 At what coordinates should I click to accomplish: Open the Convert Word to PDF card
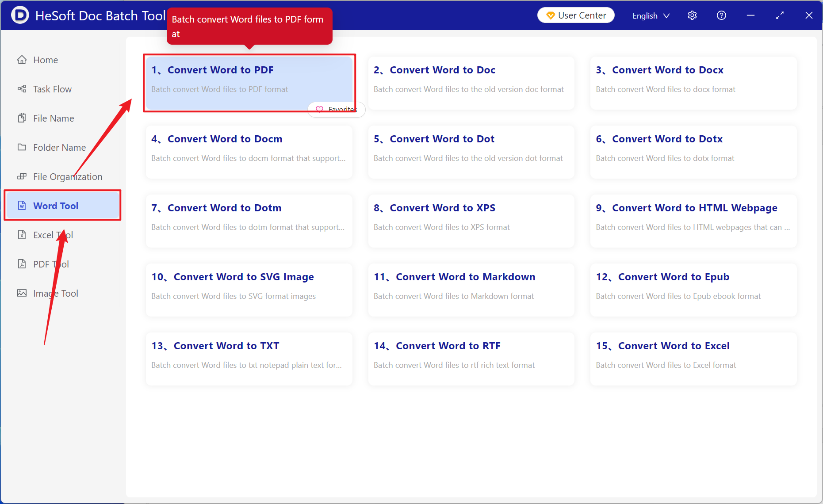249,83
